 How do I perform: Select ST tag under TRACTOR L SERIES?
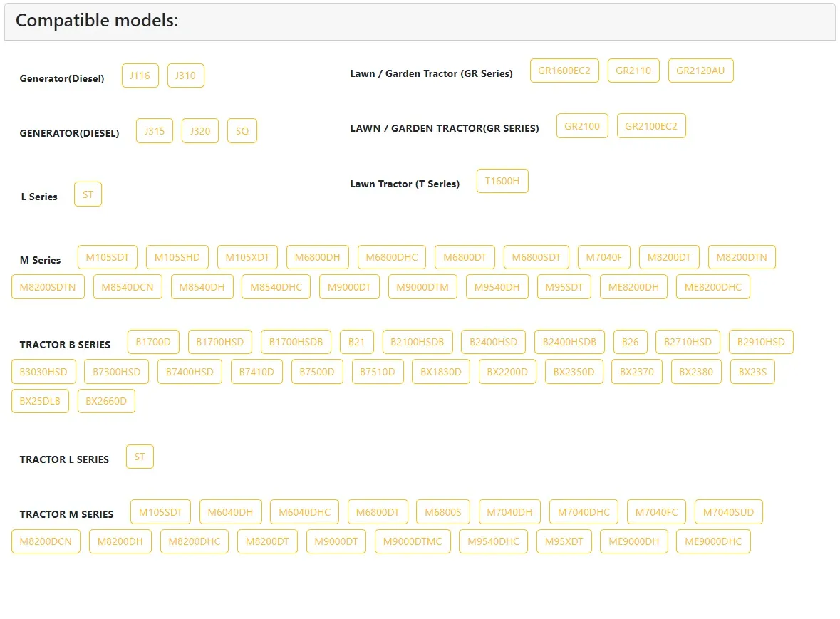tap(140, 457)
